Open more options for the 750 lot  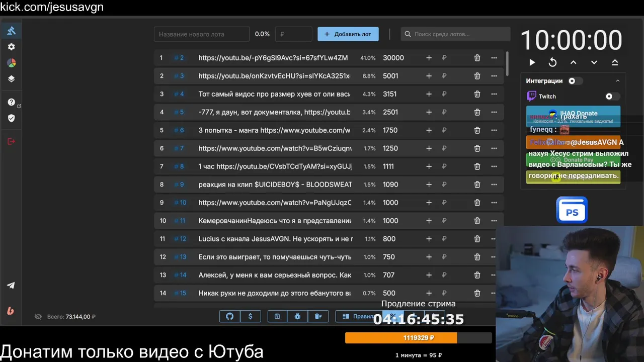(494, 257)
